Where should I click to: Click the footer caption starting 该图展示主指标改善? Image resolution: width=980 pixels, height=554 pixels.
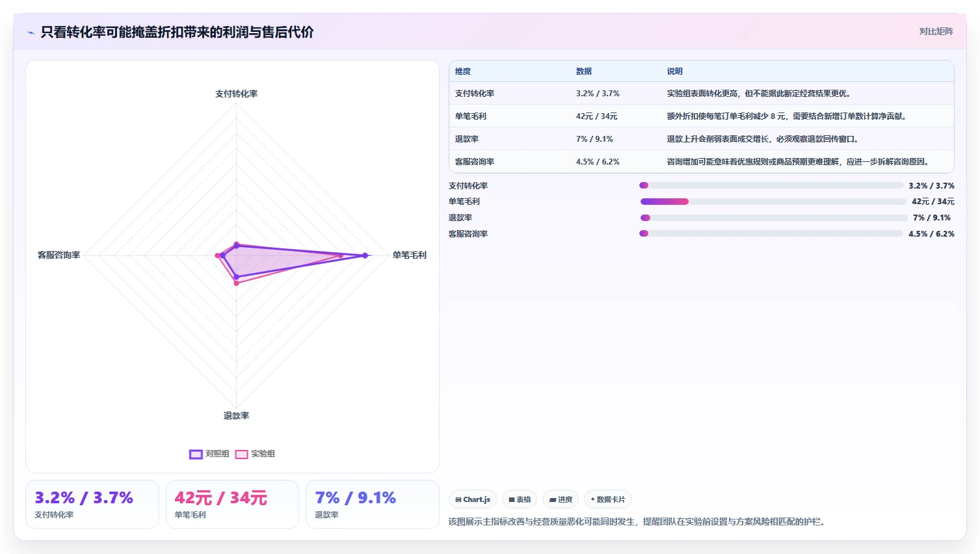coord(637,521)
